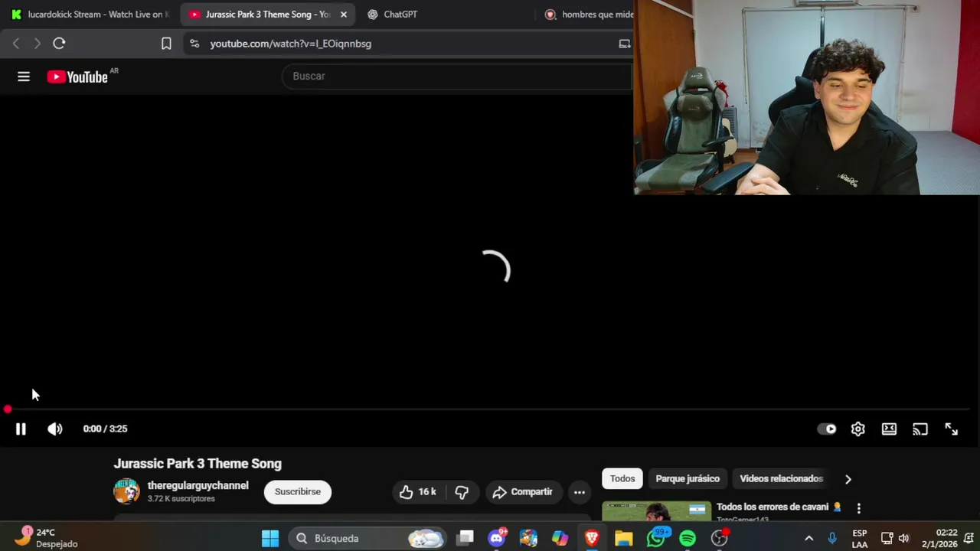Select the YouTube URL in address bar
980x551 pixels.
click(291, 44)
